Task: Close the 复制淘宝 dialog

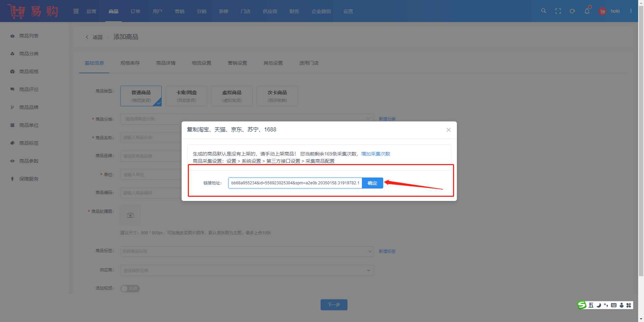Action: click(x=449, y=130)
